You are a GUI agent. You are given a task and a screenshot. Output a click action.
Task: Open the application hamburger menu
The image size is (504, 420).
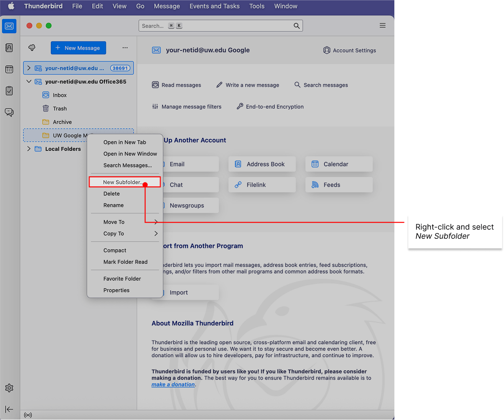[x=382, y=25]
